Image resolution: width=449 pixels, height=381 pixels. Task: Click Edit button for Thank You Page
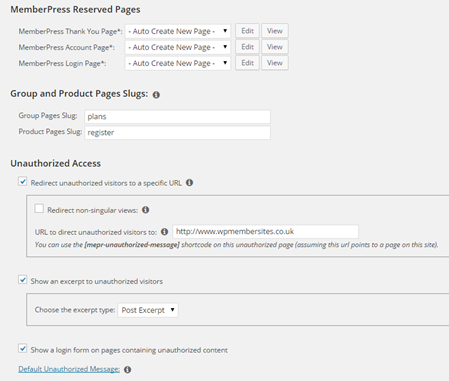pyautogui.click(x=247, y=31)
